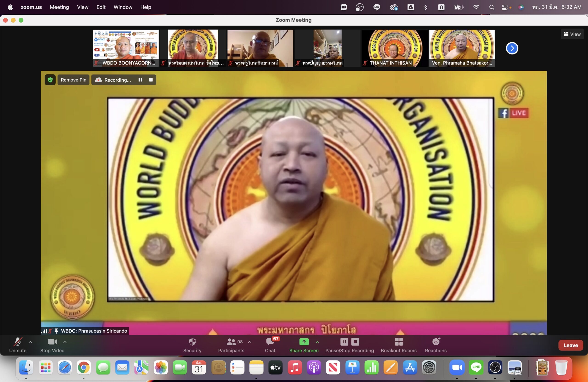Open the Chat panel with 67 badge
This screenshot has height=382, width=588.
tap(270, 342)
